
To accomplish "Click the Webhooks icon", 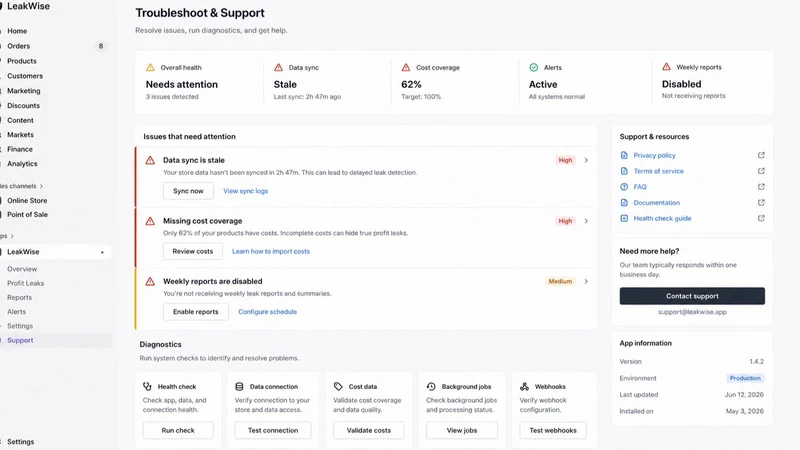I will [x=524, y=387].
